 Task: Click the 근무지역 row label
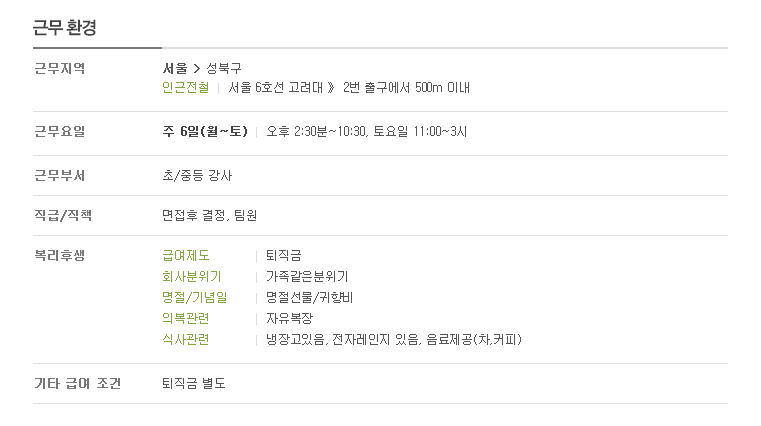[x=60, y=68]
